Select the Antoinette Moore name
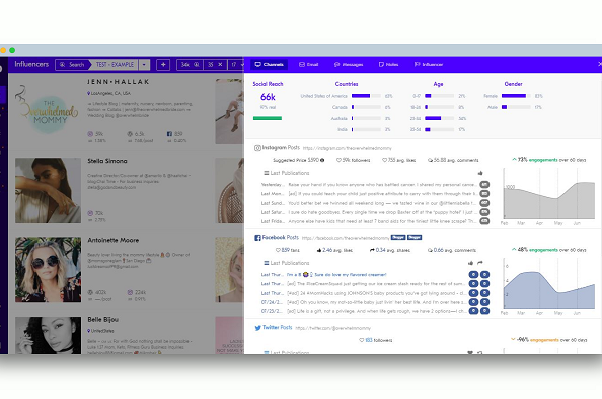The height and width of the screenshot is (399, 602). (x=113, y=240)
